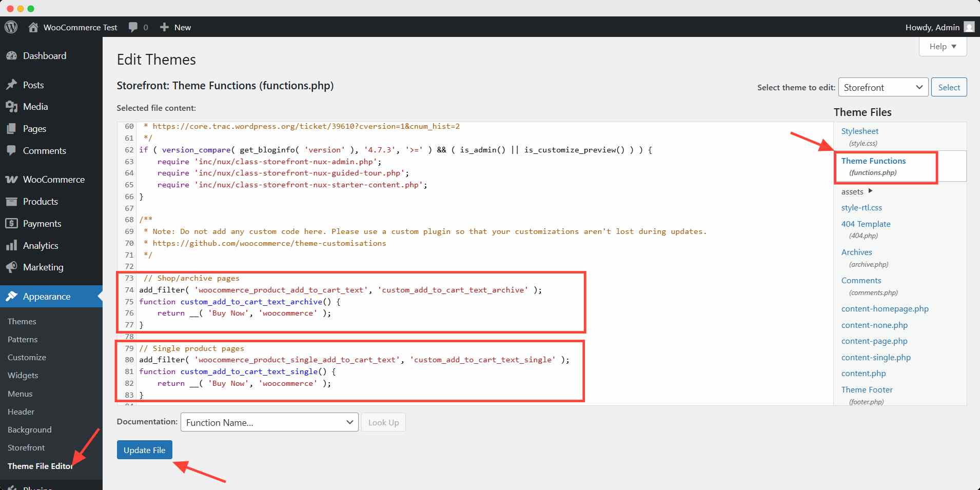Open the Help tab dropdown
This screenshot has height=490, width=980.
943,47
